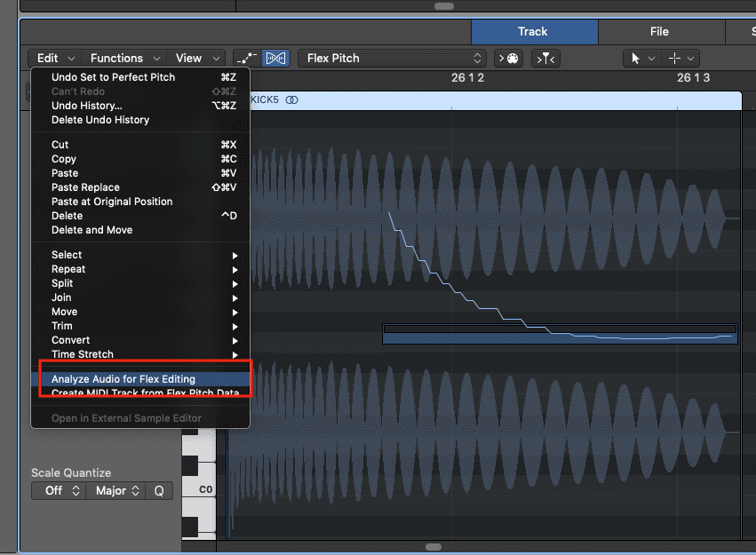Viewport: 756px width, 555px height.
Task: Expand the Move submenu
Action: [140, 312]
